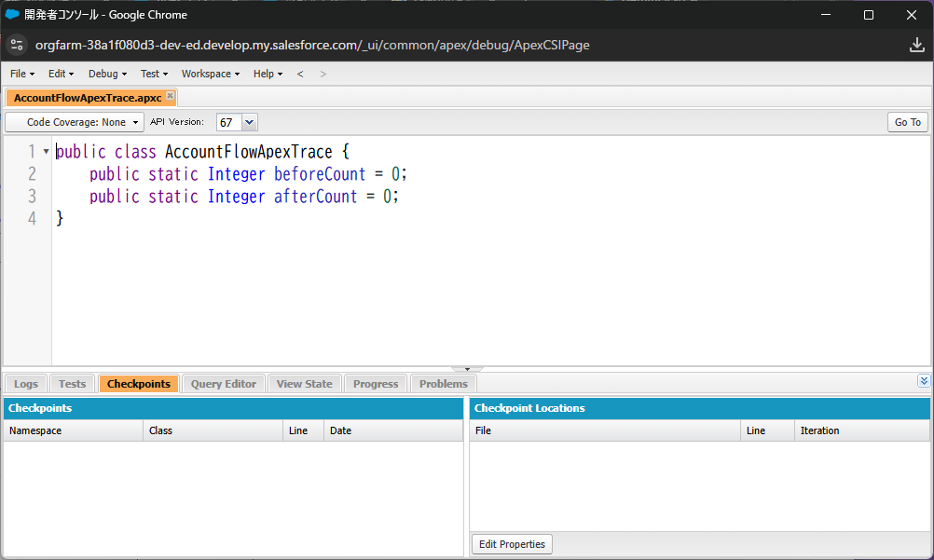
Task: Click the beforeCount variable in code
Action: (x=320, y=174)
